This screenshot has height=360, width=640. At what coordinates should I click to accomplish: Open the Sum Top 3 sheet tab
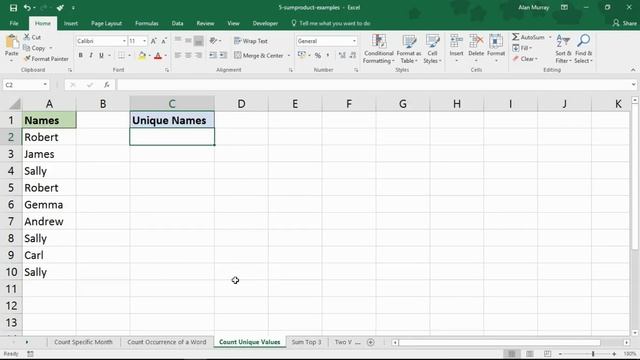(306, 342)
